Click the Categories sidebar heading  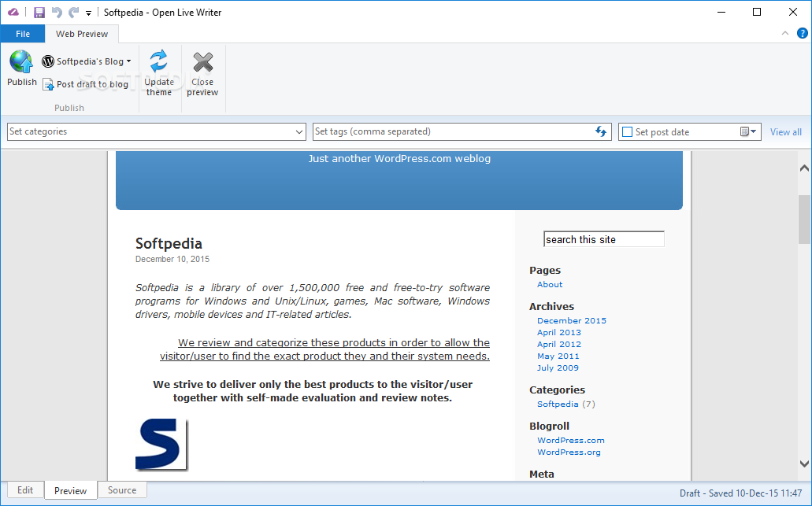click(x=557, y=390)
